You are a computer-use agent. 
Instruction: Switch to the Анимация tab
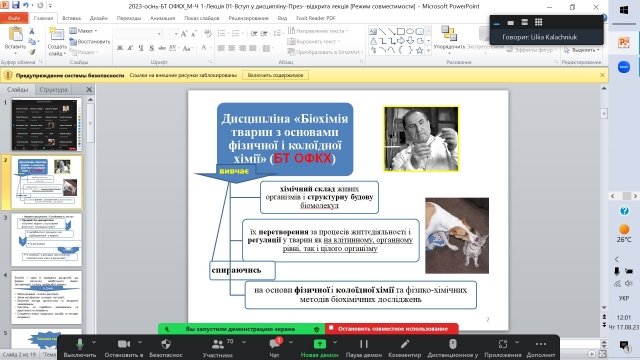162,18
